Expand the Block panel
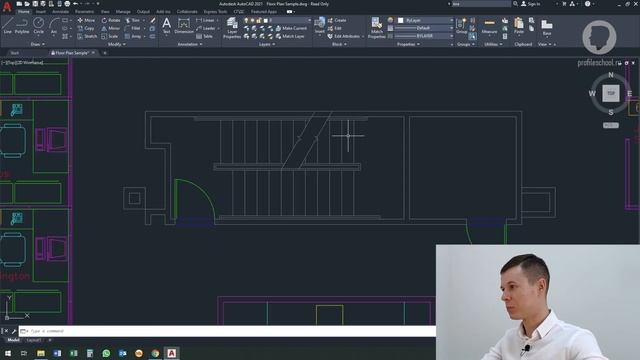Screen dimensions: 640x360 click(339, 44)
